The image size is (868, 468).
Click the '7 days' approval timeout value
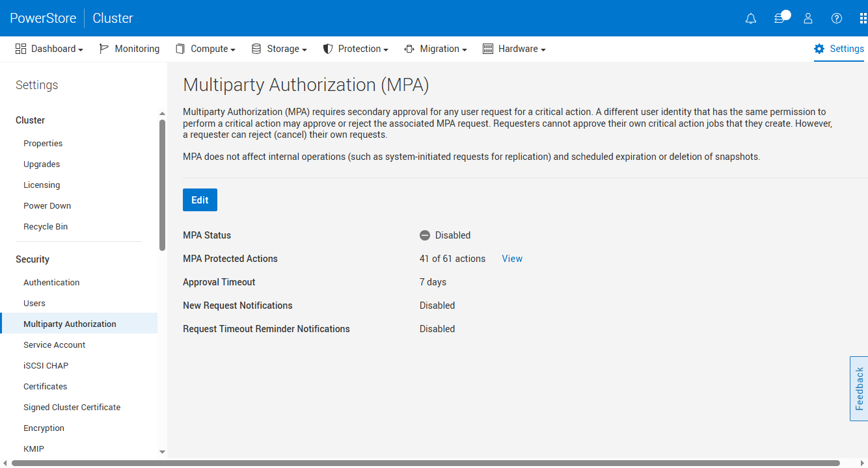pyautogui.click(x=433, y=282)
